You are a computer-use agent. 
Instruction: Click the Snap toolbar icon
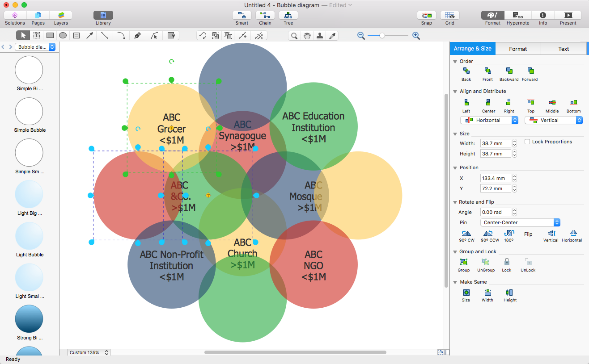(426, 16)
